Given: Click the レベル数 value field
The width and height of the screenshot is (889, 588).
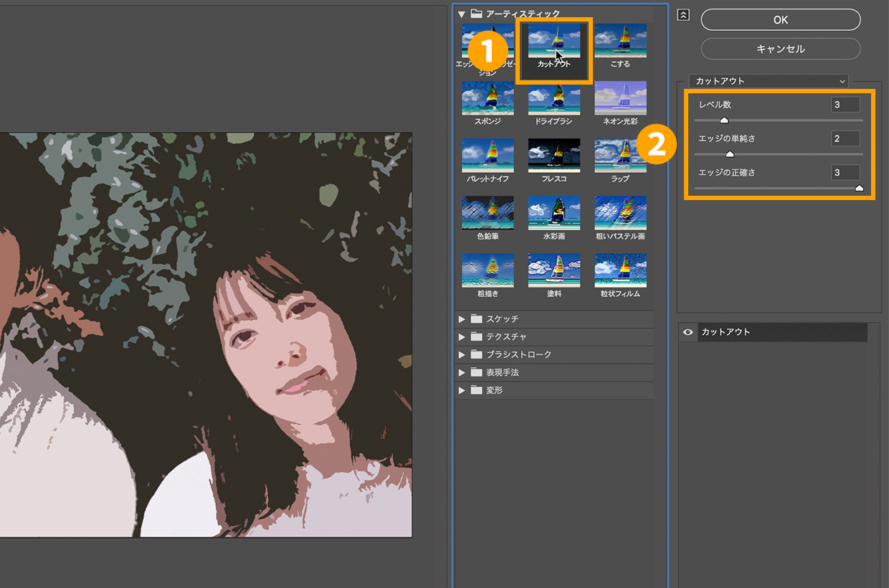Looking at the screenshot, I should [845, 105].
